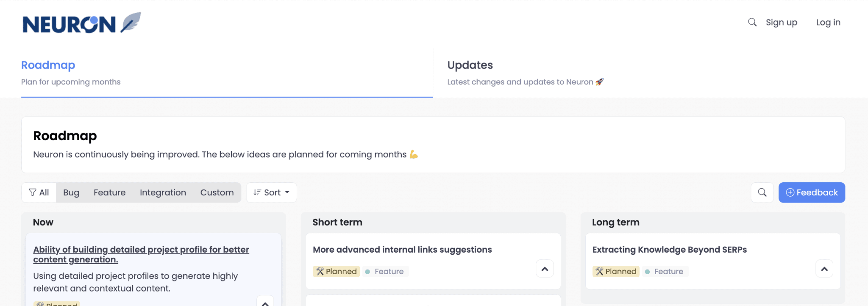This screenshot has height=306, width=868.
Task: Open the project profile idea in Now column
Action: (141, 254)
